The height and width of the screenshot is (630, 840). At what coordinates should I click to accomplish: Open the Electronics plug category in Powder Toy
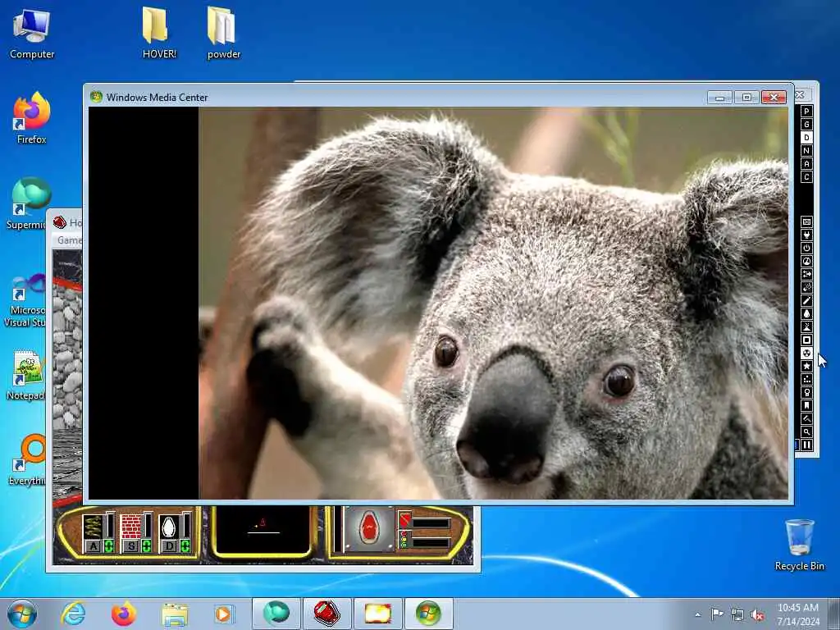click(806, 235)
